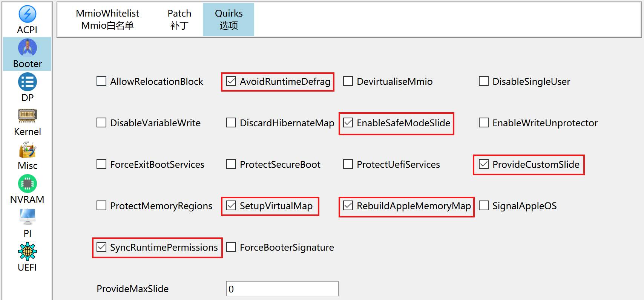The height and width of the screenshot is (300, 644).
Task: Check ProtectMemoryRegions option
Action: point(101,206)
